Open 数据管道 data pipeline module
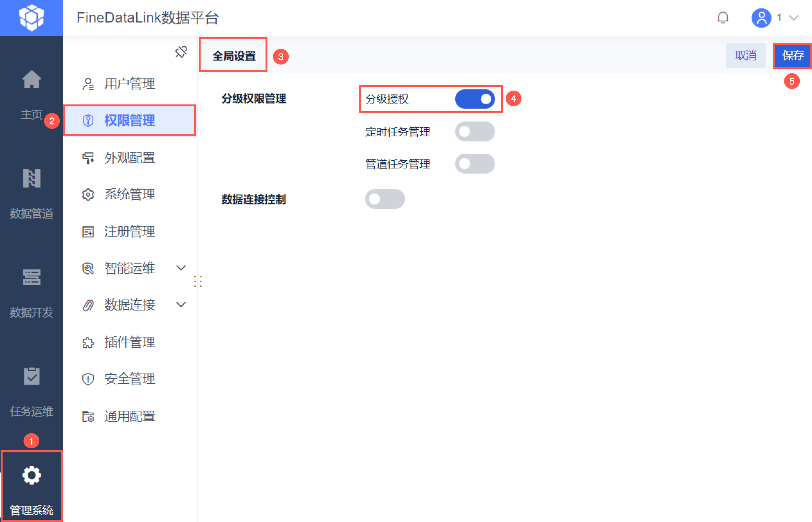 click(x=32, y=178)
